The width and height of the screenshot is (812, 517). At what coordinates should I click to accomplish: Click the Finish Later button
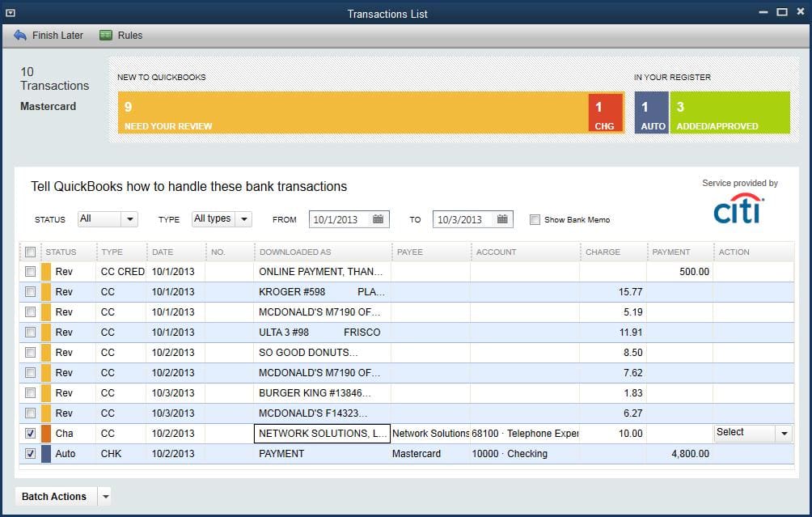point(49,36)
